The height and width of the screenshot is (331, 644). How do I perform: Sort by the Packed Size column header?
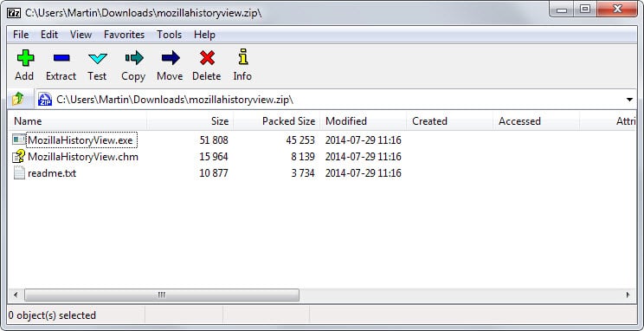(277, 121)
